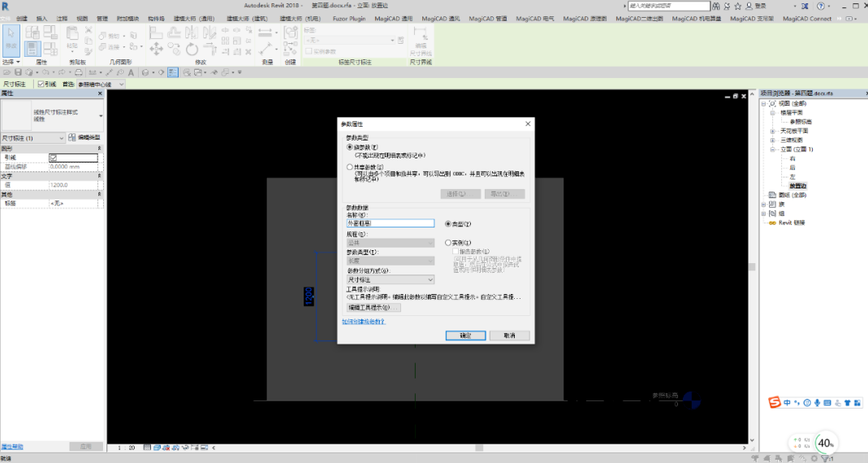Open the 插入 ribbon tab

click(x=41, y=19)
